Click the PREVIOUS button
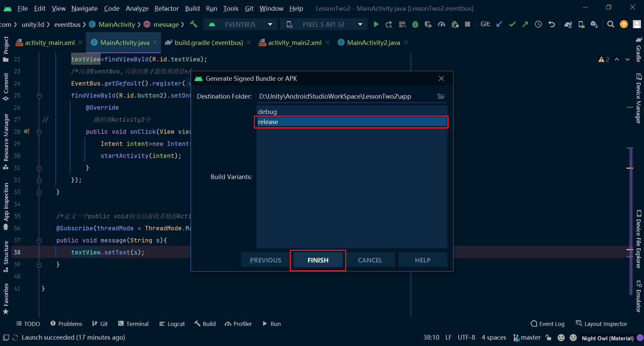This screenshot has height=346, width=644. (265, 260)
